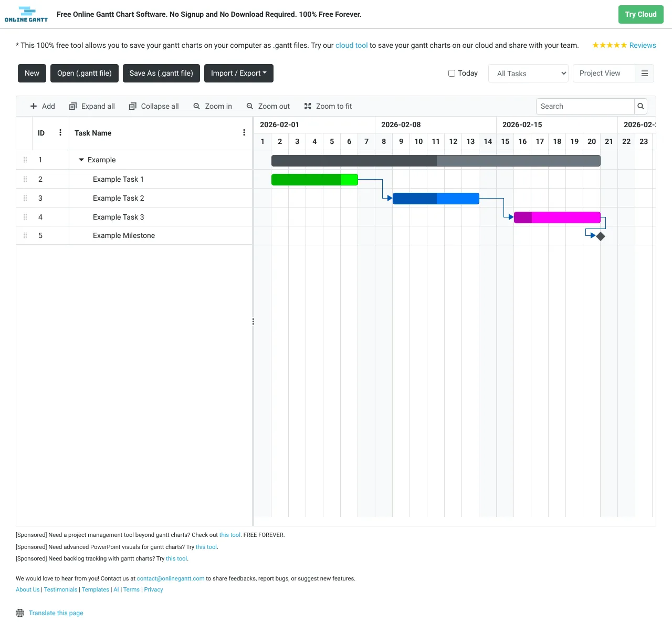The image size is (672, 643).
Task: Click the Add task icon
Action: (33, 106)
